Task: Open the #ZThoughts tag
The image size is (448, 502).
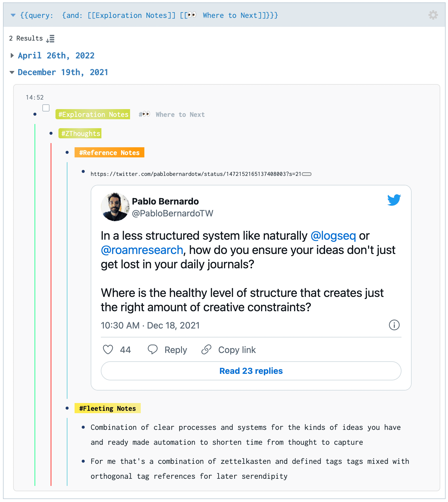Action: [80, 133]
